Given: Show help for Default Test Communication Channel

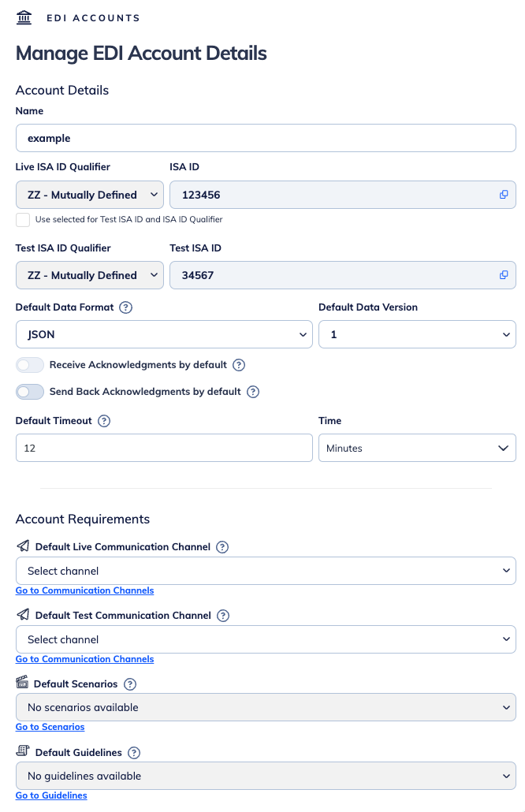Looking at the screenshot, I should pos(222,615).
